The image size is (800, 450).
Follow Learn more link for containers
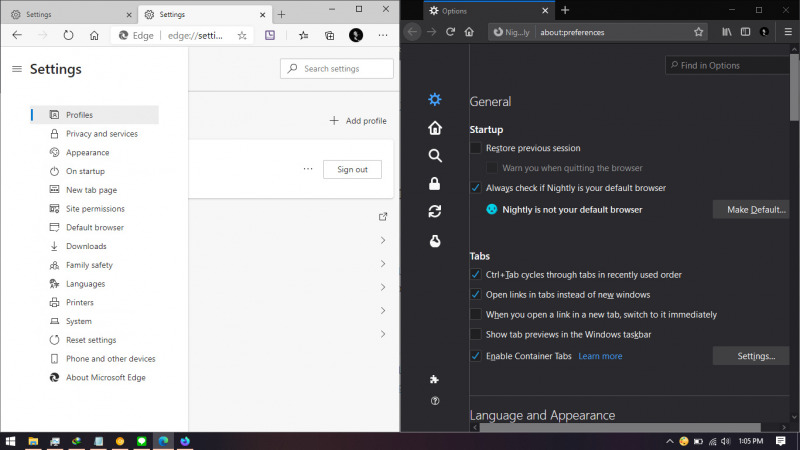(600, 356)
